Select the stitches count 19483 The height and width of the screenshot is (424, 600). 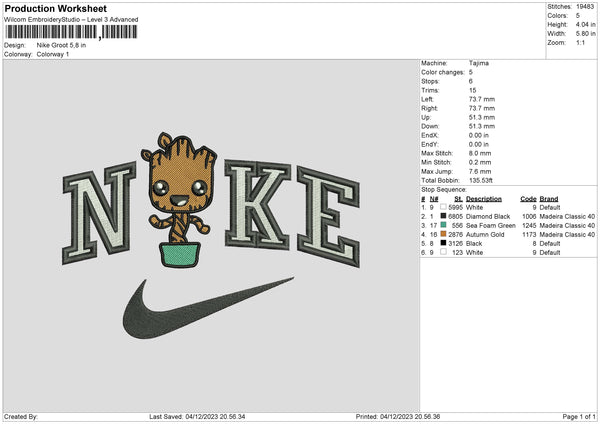(x=585, y=7)
